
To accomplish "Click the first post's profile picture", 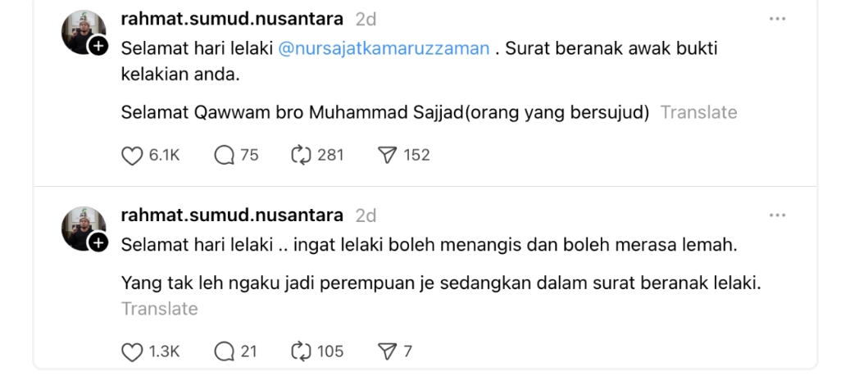I will click(x=83, y=33).
